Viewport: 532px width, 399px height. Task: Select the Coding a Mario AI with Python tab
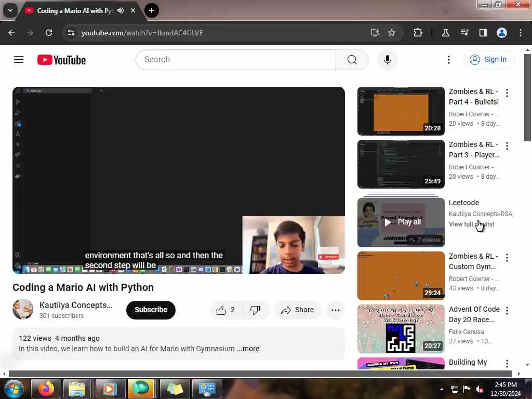[74, 11]
